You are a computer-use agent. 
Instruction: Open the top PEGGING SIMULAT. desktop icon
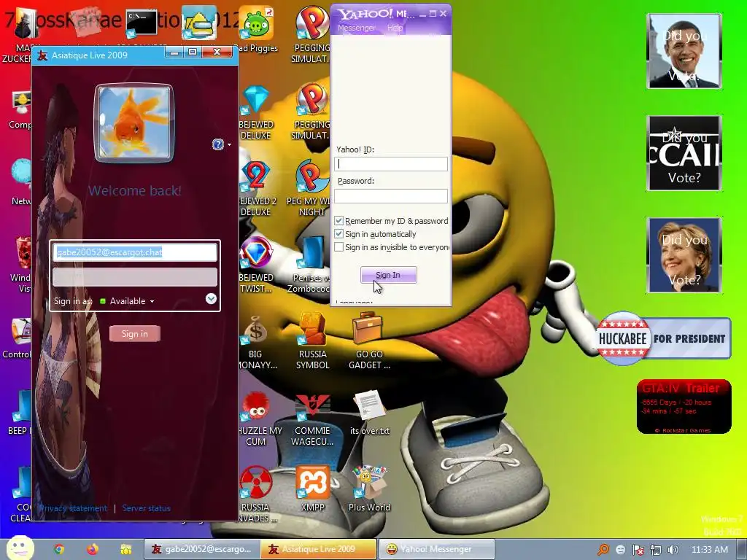[311, 34]
